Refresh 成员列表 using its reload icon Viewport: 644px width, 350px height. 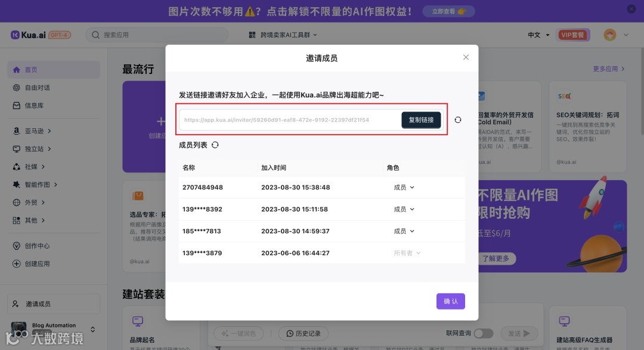[216, 144]
